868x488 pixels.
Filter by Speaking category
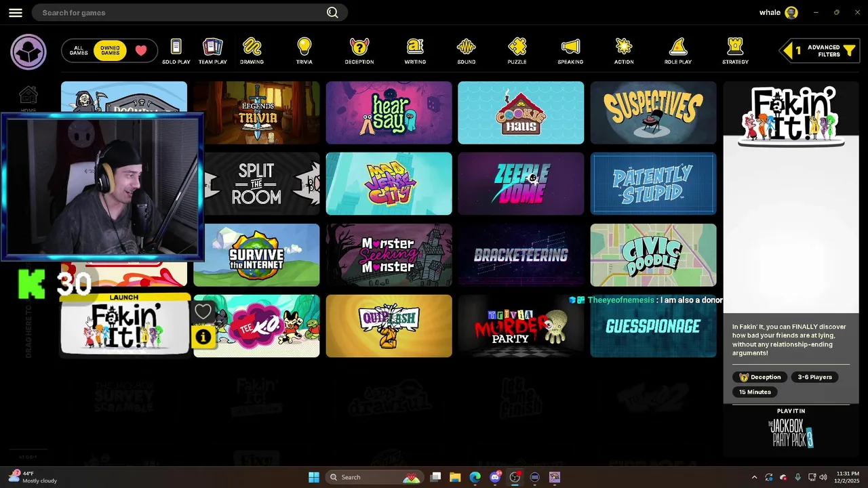coord(570,52)
